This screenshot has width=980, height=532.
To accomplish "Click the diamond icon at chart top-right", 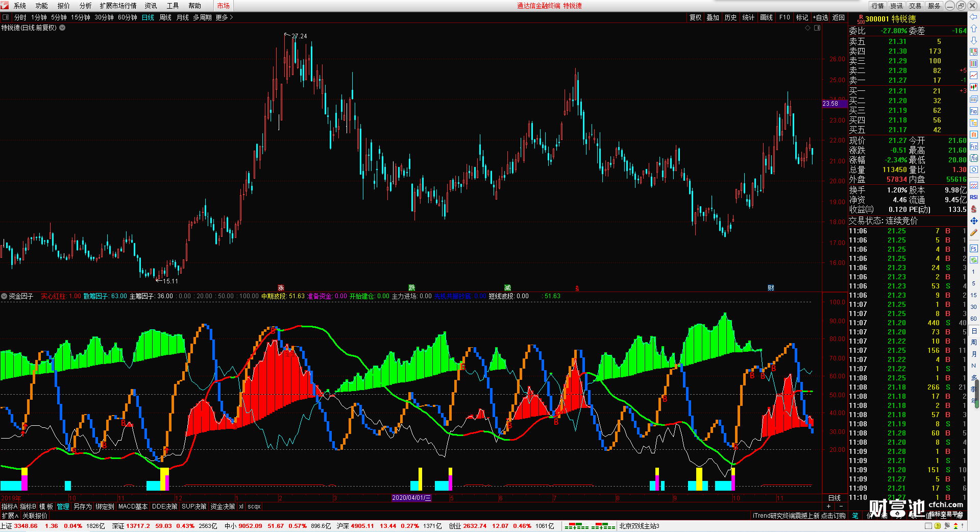I will click(x=808, y=28).
